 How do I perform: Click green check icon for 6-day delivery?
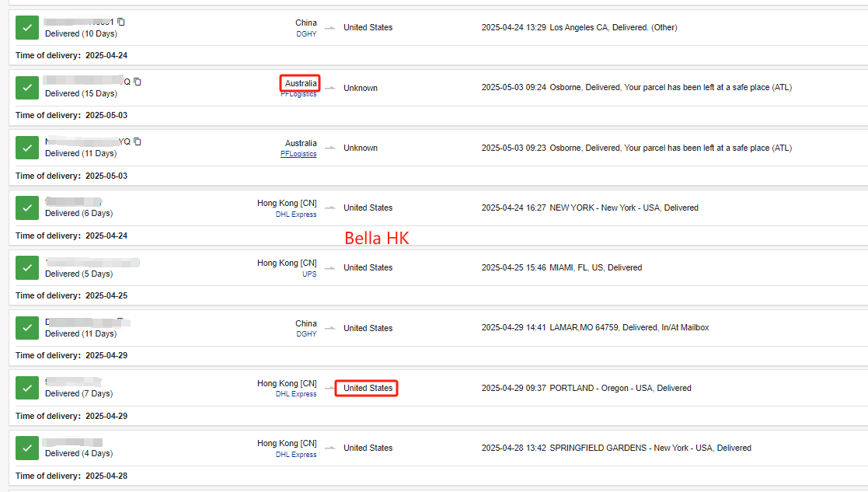(x=27, y=208)
